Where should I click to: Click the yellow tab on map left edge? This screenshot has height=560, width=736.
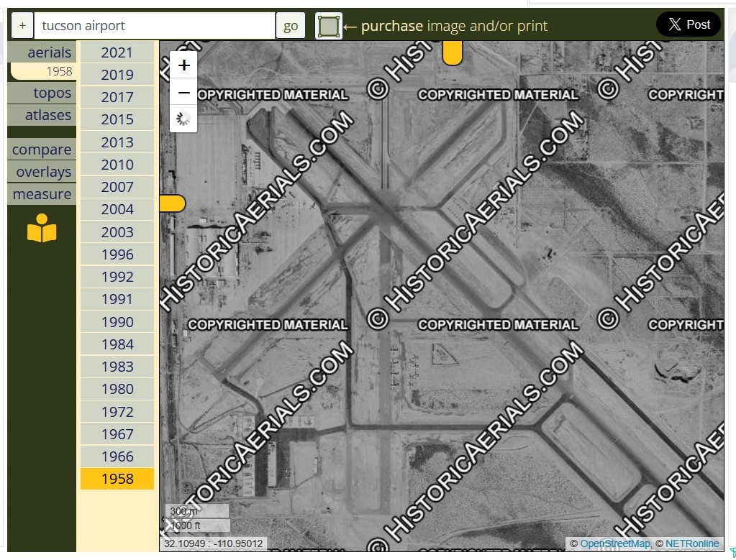[172, 203]
